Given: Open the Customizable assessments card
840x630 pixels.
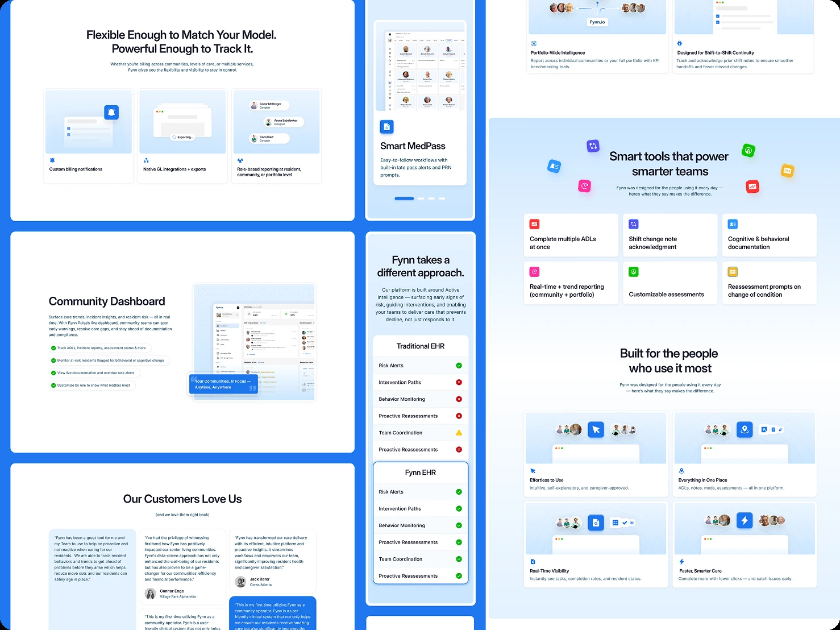Looking at the screenshot, I should (670, 283).
